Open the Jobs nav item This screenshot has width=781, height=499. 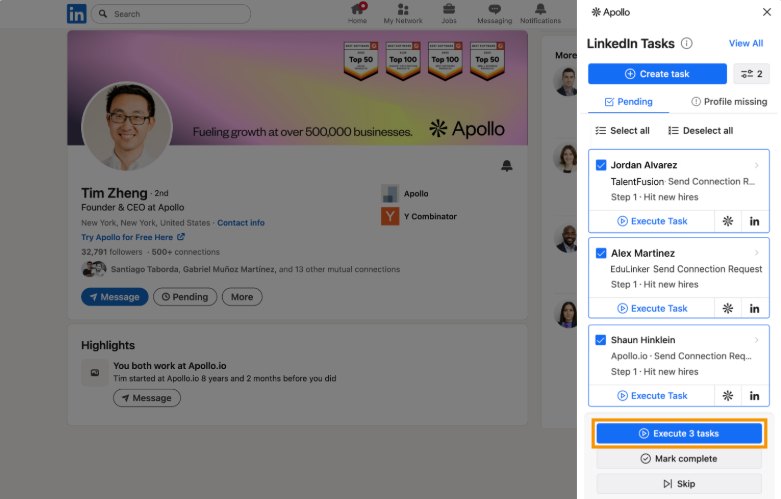click(x=449, y=13)
